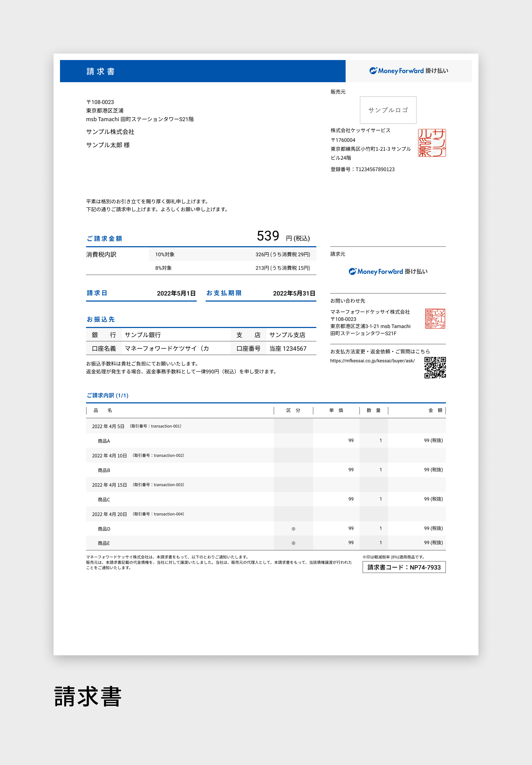Click the 商品D item name
Image resolution: width=532 pixels, height=765 pixels.
point(104,529)
